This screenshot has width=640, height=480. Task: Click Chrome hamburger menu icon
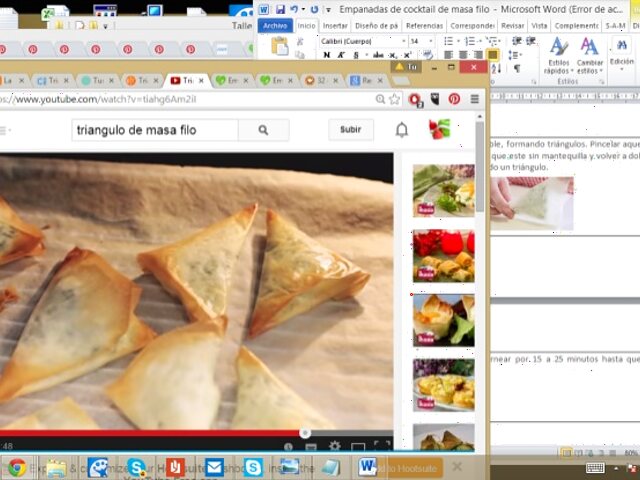[x=474, y=99]
